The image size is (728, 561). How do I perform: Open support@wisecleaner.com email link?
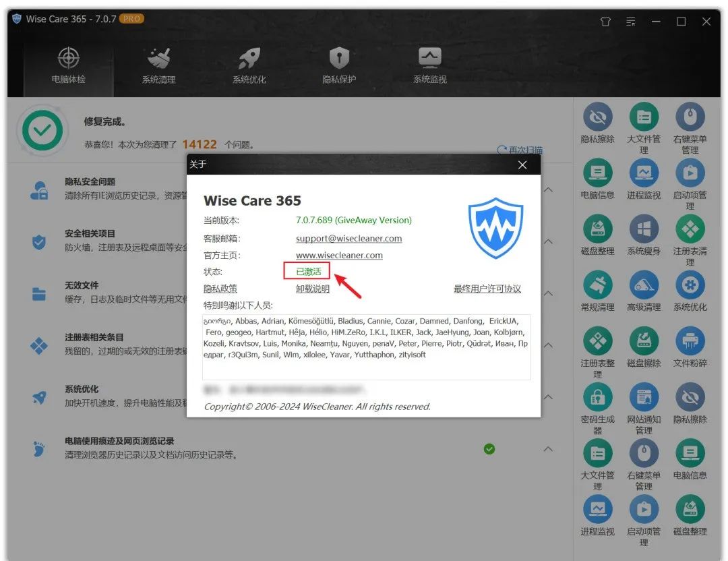(349, 238)
